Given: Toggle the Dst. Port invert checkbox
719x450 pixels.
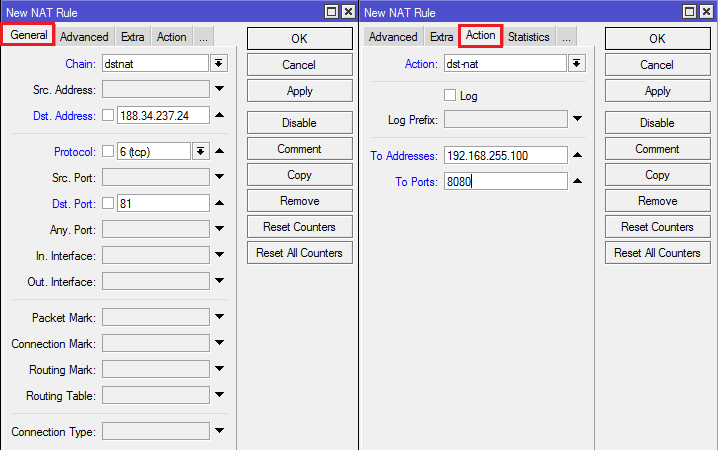Looking at the screenshot, I should [108, 203].
